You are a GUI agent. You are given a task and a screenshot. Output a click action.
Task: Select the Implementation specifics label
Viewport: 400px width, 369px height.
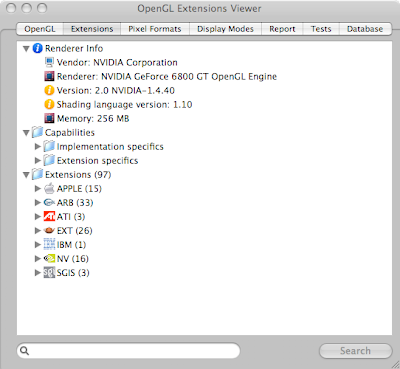tap(110, 147)
